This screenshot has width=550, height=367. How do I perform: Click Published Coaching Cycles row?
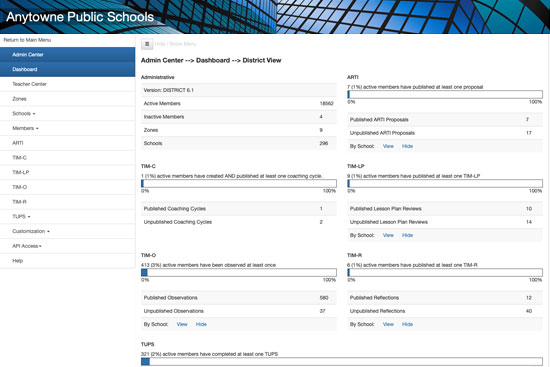[x=239, y=209]
